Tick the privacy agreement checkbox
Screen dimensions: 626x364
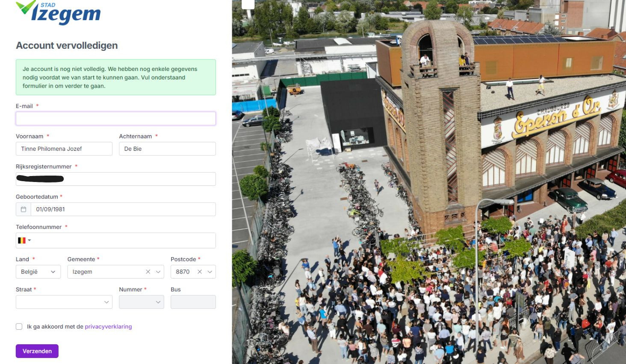pos(19,326)
